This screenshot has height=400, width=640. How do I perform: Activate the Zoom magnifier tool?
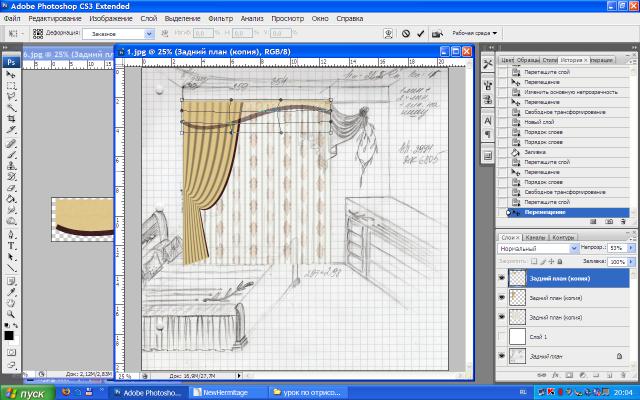point(11,314)
